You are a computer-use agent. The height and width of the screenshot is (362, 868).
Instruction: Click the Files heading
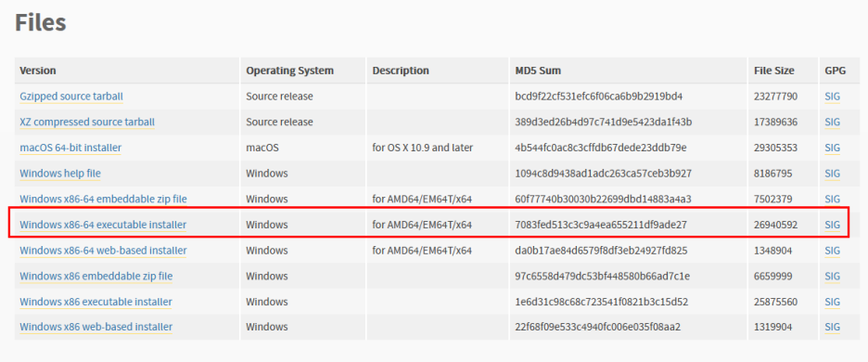tap(41, 22)
